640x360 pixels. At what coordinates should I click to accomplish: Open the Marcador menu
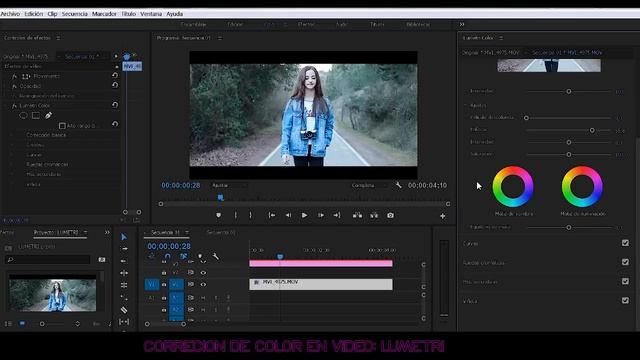click(x=104, y=14)
